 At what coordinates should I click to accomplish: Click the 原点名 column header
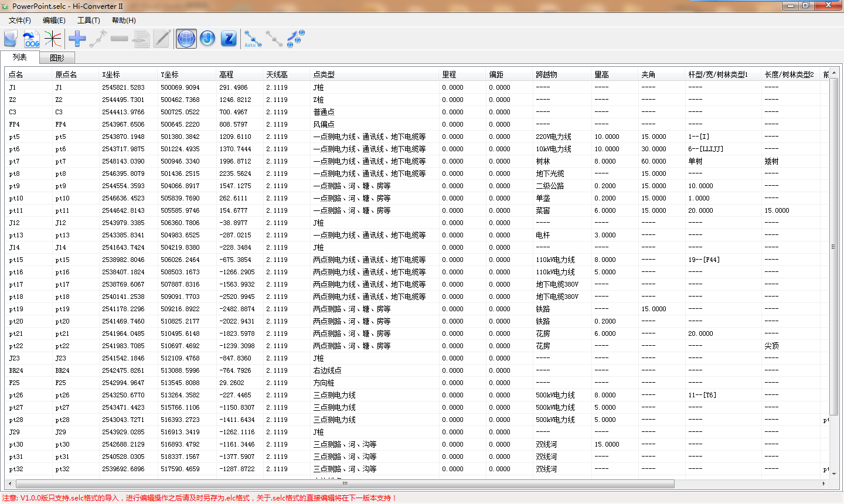[x=76, y=74]
